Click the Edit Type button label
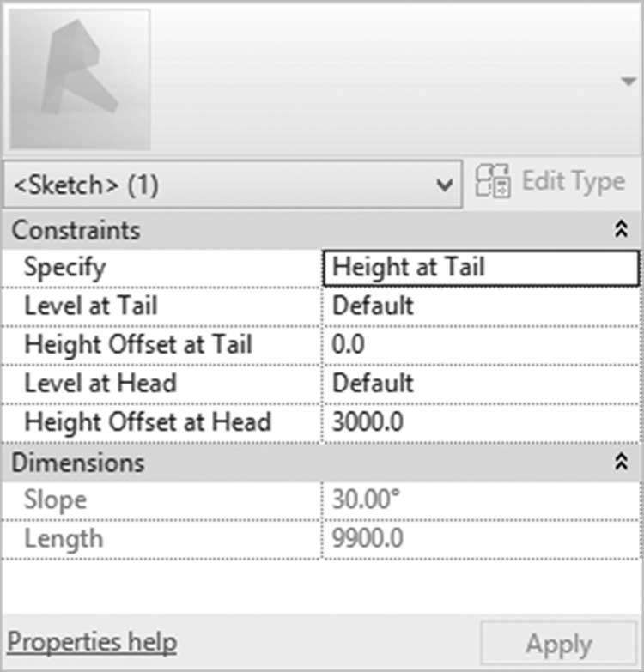Screen dimensions: 644x672 574,182
